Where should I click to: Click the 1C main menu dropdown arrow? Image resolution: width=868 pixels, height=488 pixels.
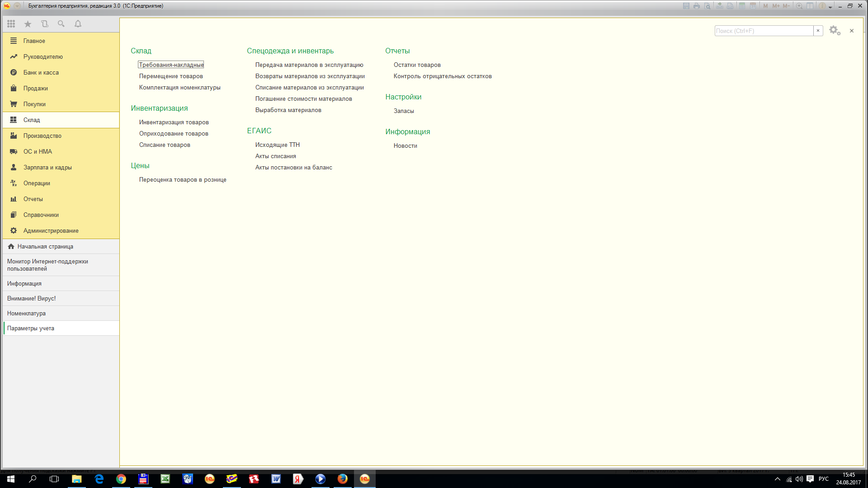(x=17, y=6)
